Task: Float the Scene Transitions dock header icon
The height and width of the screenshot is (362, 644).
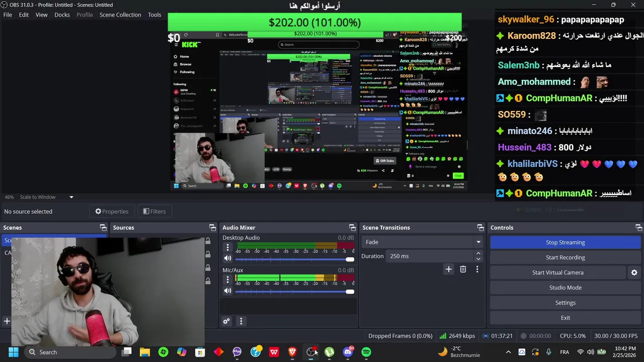Action: 480,228
